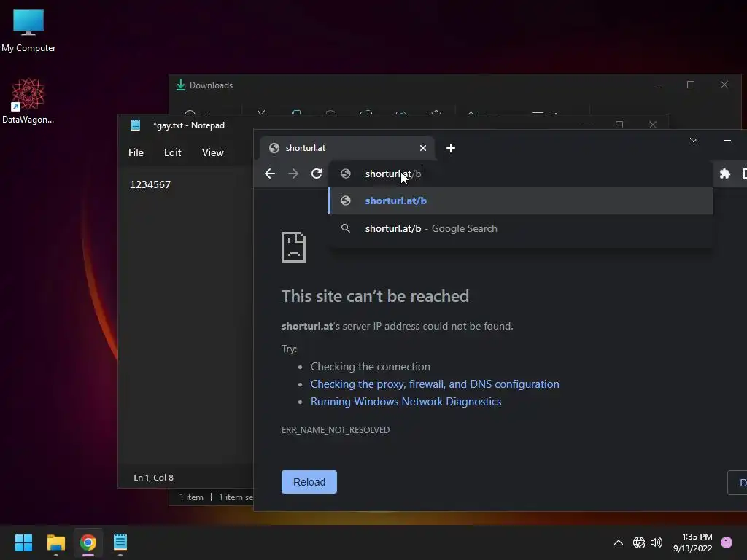Click the Notepad icon in its title bar
This screenshot has height=560, width=747.
[135, 125]
